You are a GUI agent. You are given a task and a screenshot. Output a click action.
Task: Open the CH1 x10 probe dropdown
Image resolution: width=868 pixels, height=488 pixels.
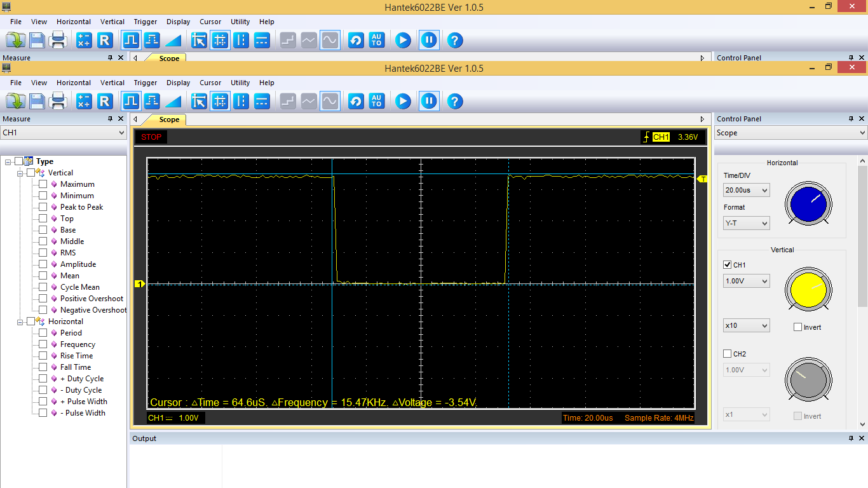(x=747, y=325)
